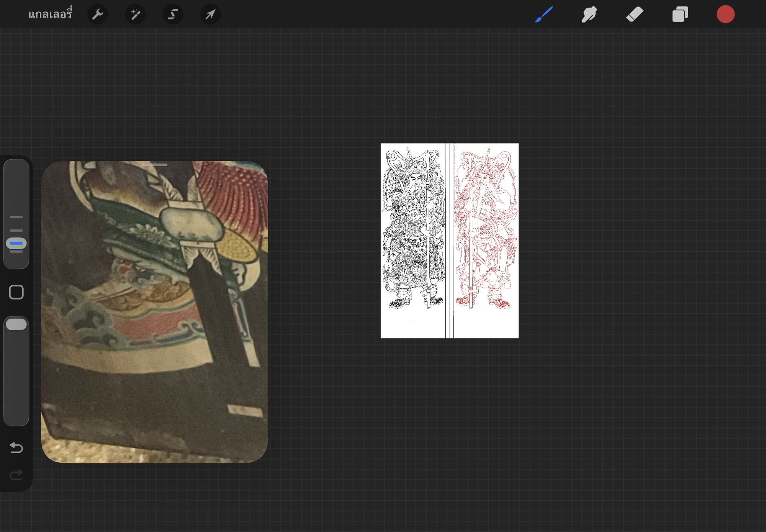The height and width of the screenshot is (532, 766).
Task: Click the top notch on the brush size slider
Action: pos(16,217)
